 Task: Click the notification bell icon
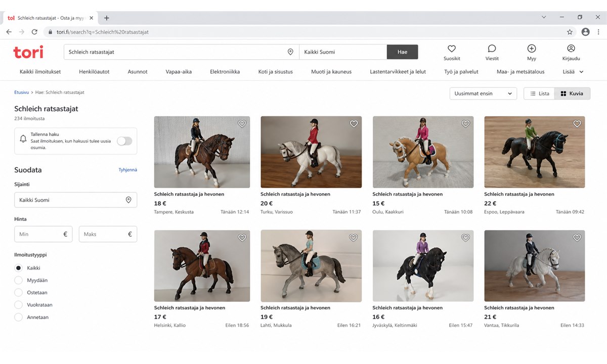coord(23,139)
